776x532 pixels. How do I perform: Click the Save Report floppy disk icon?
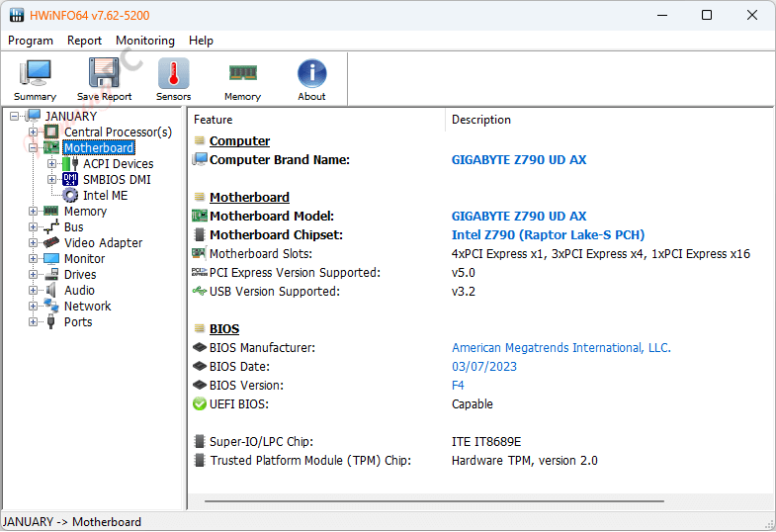104,72
